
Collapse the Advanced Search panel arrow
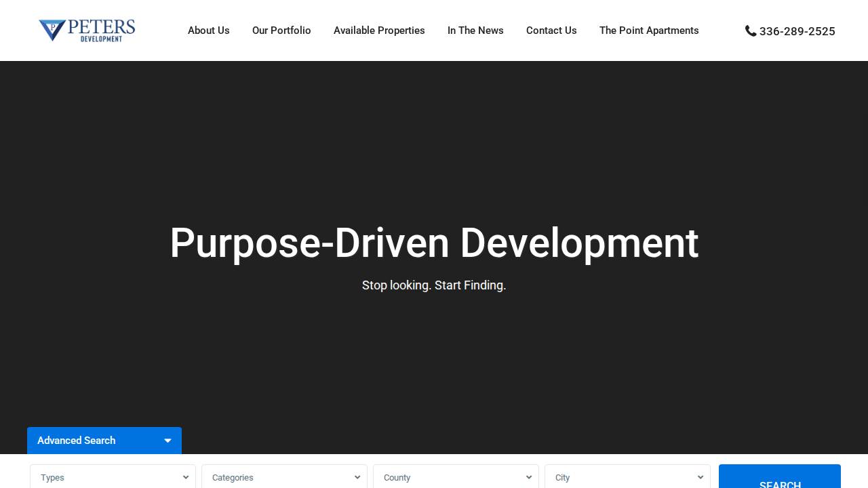[x=167, y=441]
